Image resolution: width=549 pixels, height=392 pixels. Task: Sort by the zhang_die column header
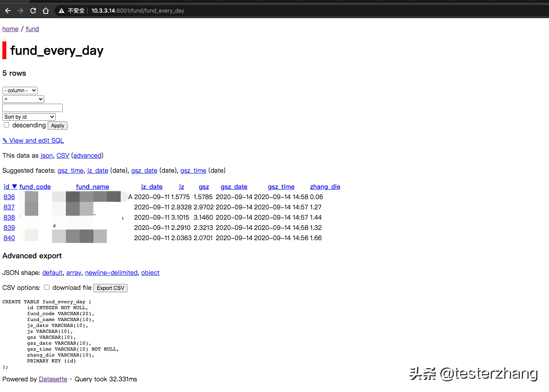click(325, 187)
